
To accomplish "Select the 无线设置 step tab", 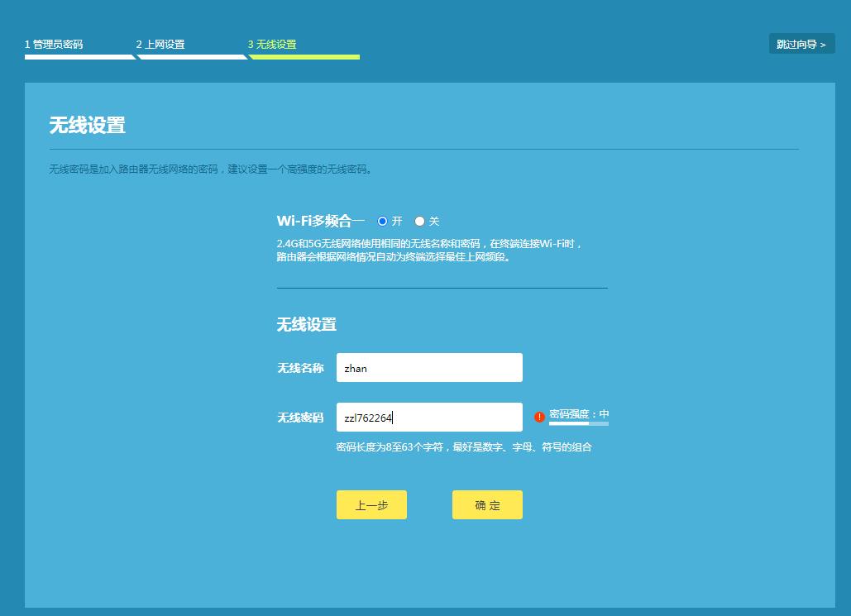I will tap(273, 45).
